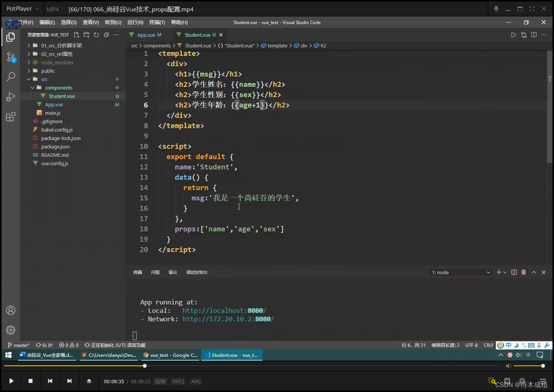Click the master branch in status bar
Image resolution: width=554 pixels, height=392 pixels.
click(x=18, y=345)
